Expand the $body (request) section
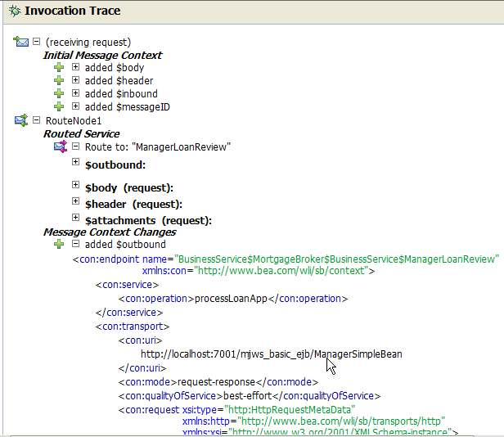 coord(75,185)
